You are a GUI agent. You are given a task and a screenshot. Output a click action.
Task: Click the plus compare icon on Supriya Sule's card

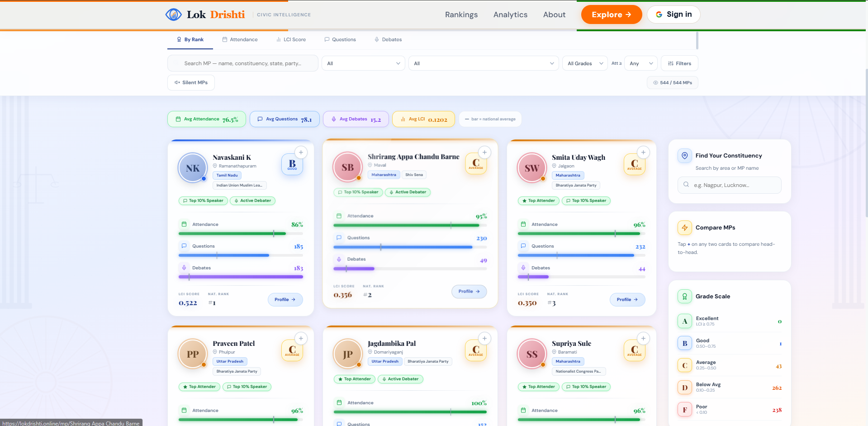coord(643,338)
